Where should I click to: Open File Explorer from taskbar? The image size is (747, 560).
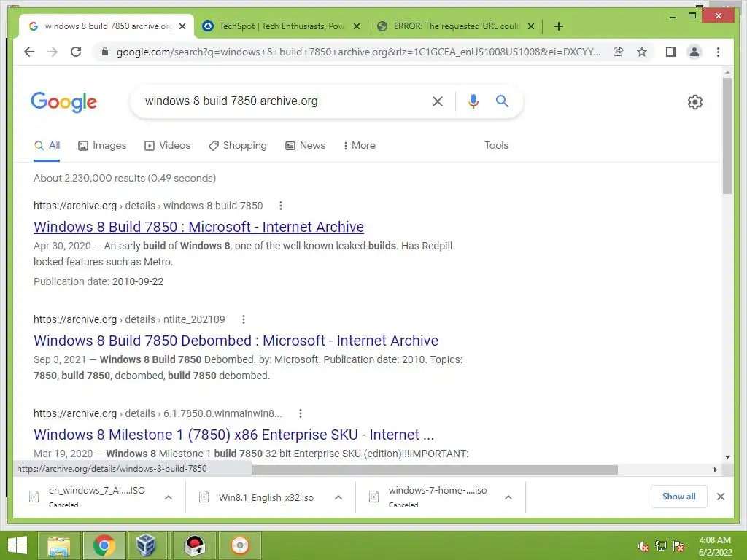(58, 545)
